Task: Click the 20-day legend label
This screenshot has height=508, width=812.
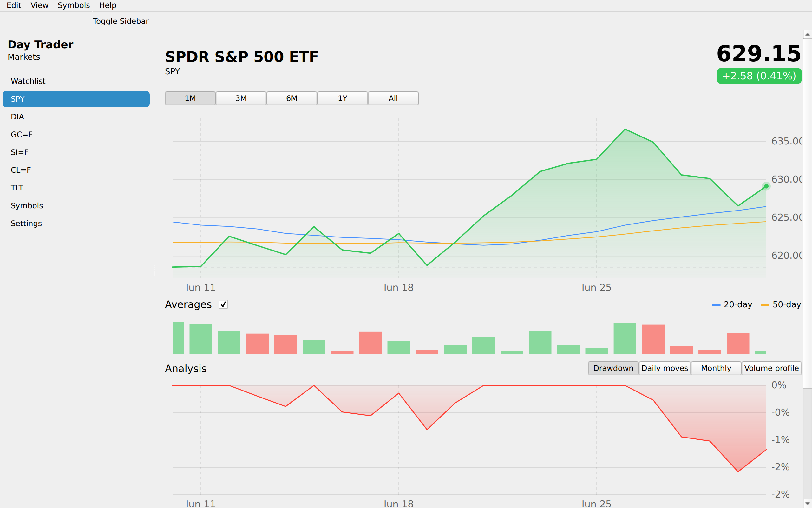Action: pos(738,305)
